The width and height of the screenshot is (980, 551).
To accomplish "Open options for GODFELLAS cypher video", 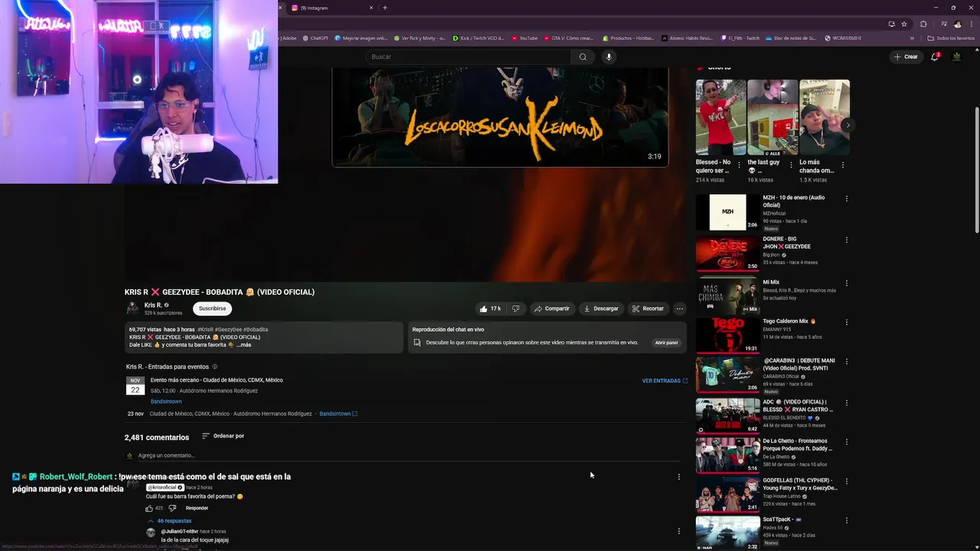I will 846,481.
